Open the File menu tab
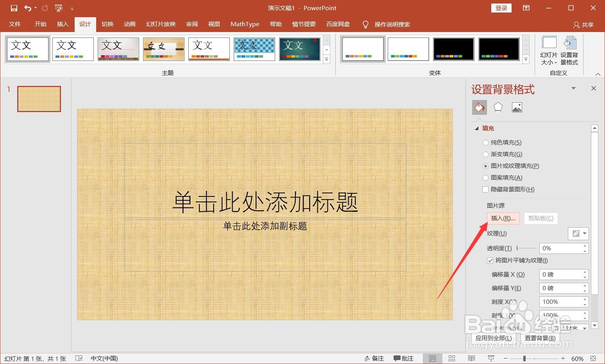This screenshot has height=364, width=605. coord(15,24)
